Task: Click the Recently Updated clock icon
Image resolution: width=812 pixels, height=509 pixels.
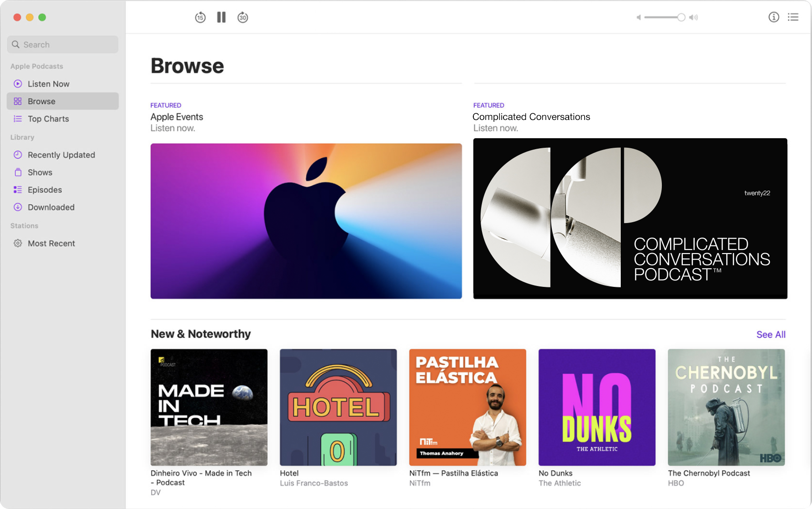Action: point(18,155)
